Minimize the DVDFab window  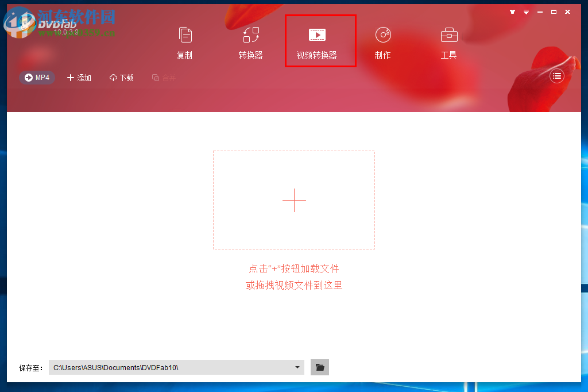pyautogui.click(x=540, y=11)
